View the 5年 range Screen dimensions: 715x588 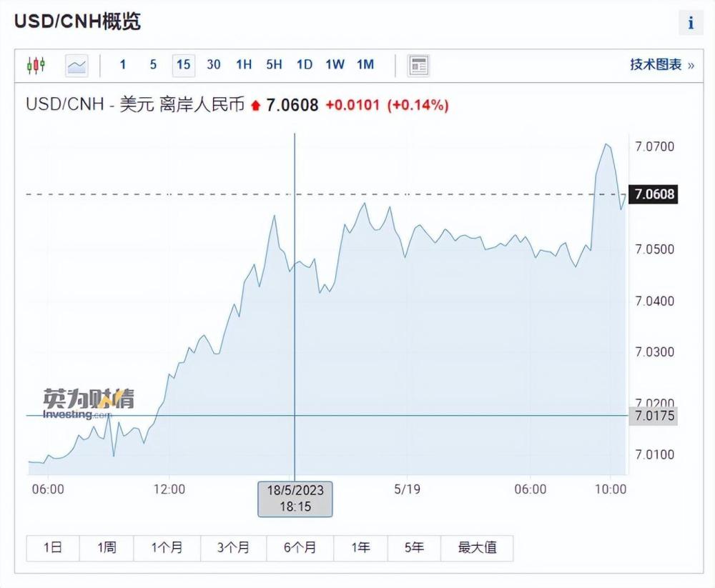[x=414, y=548]
